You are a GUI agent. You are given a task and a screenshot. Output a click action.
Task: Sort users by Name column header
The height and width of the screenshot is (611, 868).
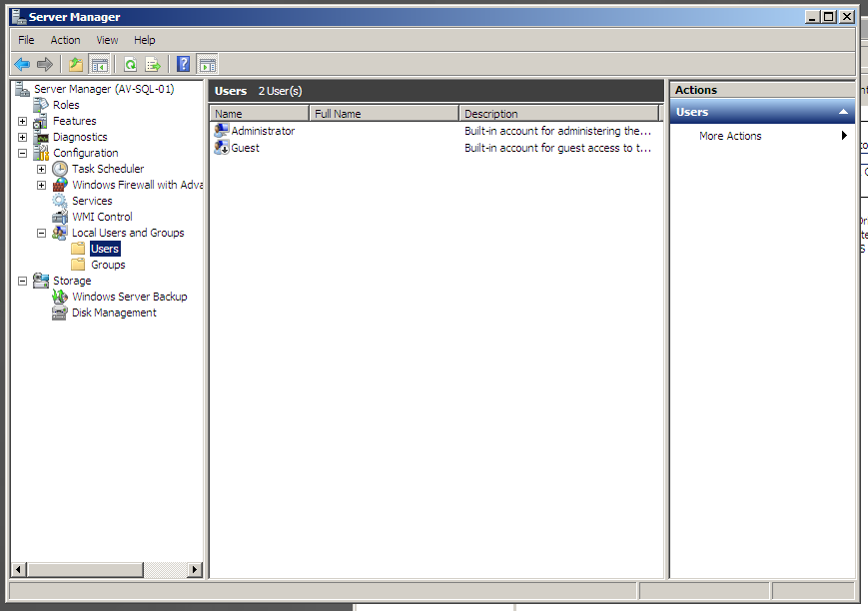[x=260, y=114]
